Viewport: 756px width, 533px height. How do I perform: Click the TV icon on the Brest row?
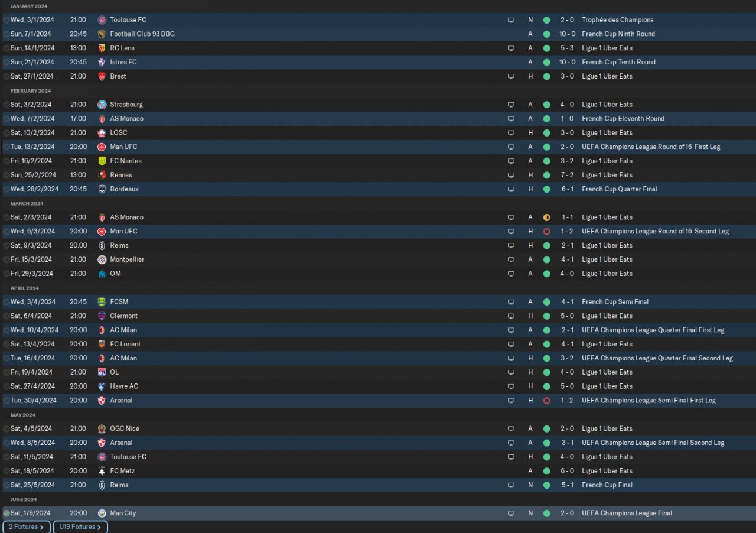[x=511, y=76]
